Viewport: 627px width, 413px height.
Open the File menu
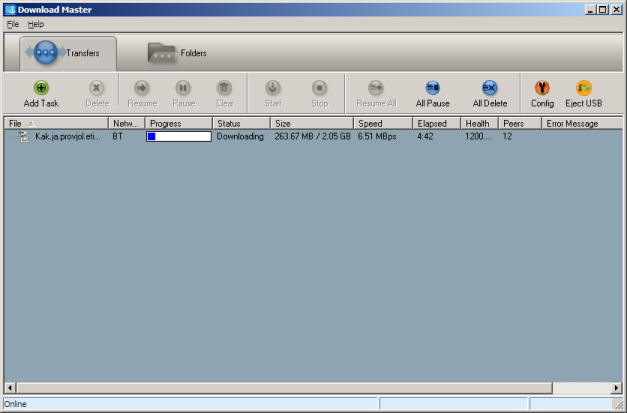(x=13, y=24)
